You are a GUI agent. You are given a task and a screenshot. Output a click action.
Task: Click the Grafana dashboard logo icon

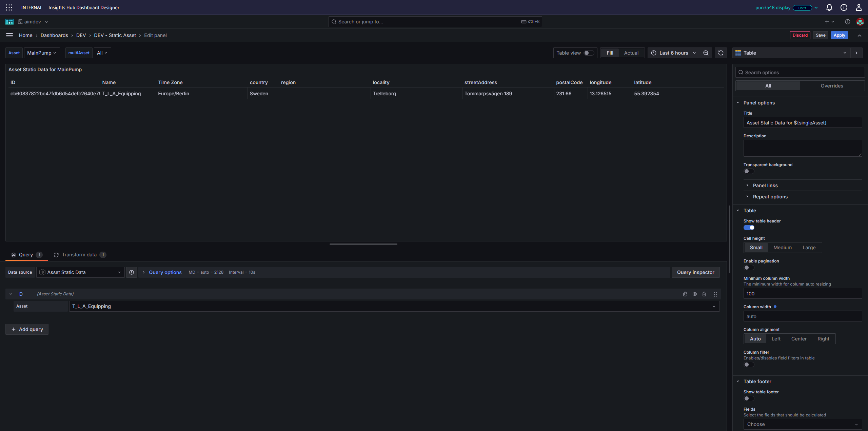point(9,22)
